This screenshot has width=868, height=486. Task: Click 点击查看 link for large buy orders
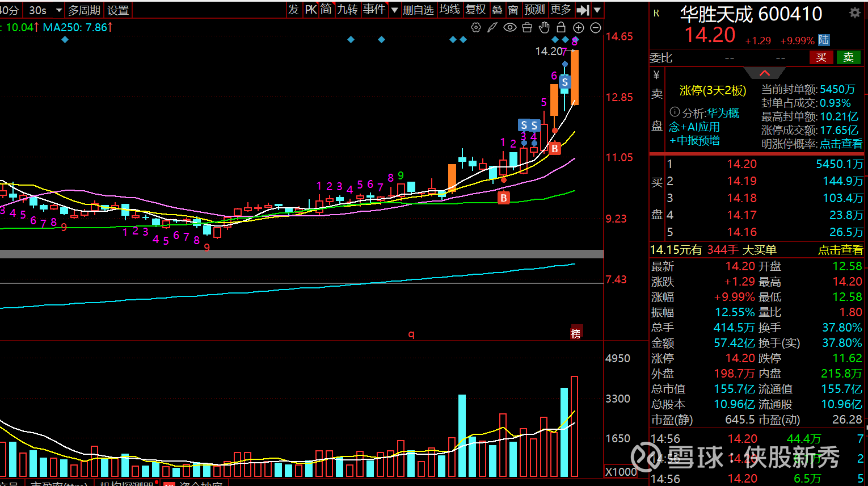click(841, 250)
